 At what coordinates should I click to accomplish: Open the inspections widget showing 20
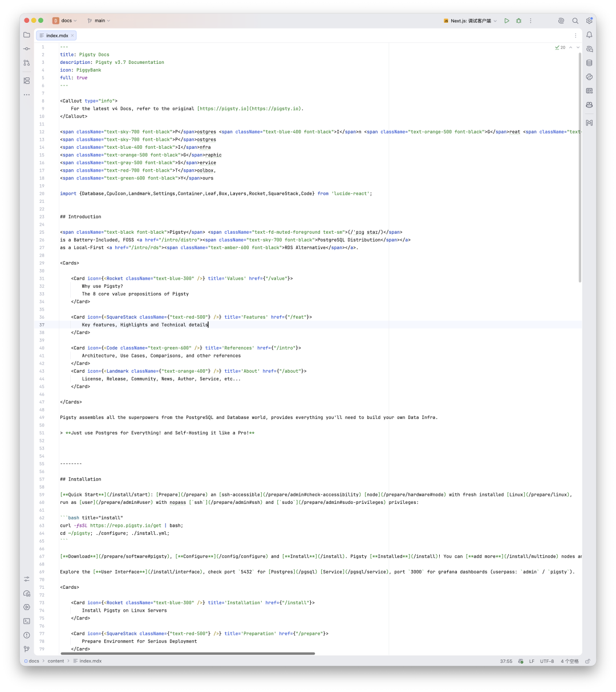coord(560,47)
